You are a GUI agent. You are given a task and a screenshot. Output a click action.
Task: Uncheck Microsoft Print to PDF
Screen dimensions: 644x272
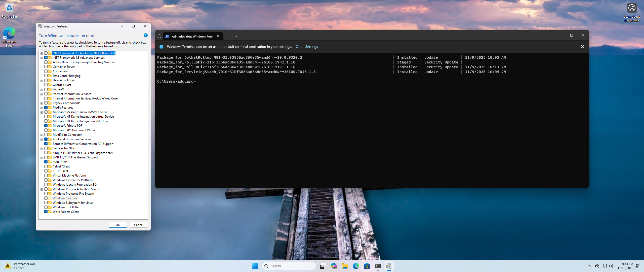46,126
